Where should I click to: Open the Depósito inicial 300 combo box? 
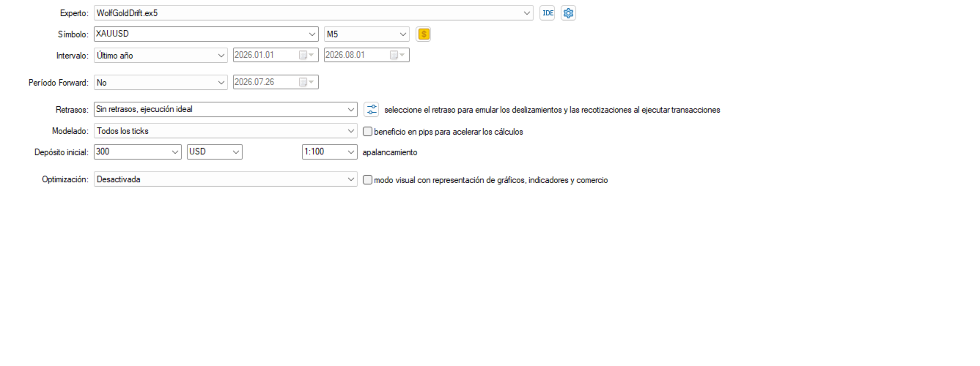tap(138, 152)
